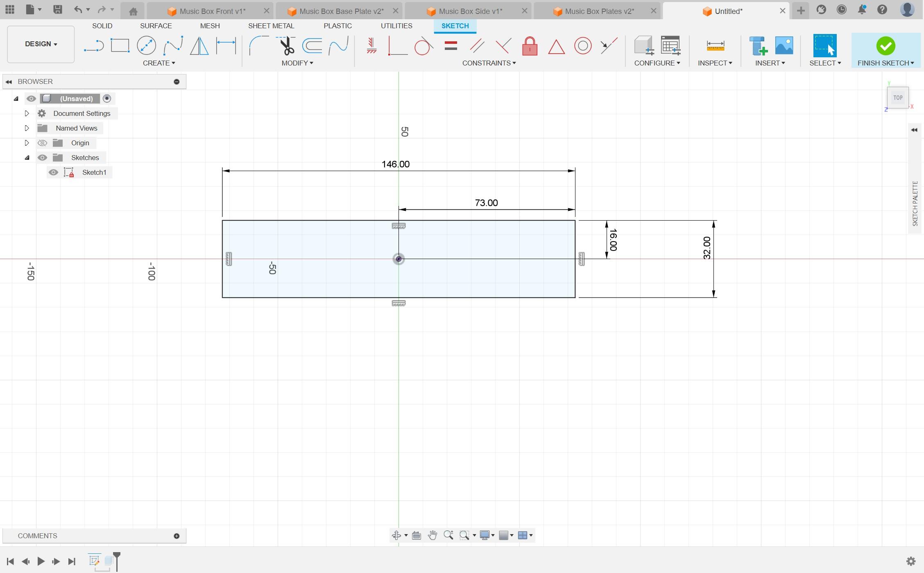This screenshot has height=573, width=924.
Task: Apply the Fix/Unfix lock constraint
Action: [x=530, y=46]
